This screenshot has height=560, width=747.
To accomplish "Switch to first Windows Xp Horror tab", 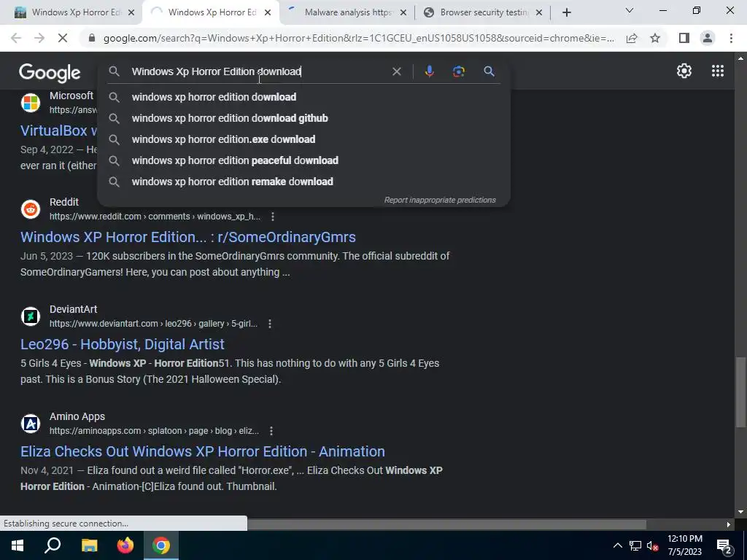I will pos(70,12).
